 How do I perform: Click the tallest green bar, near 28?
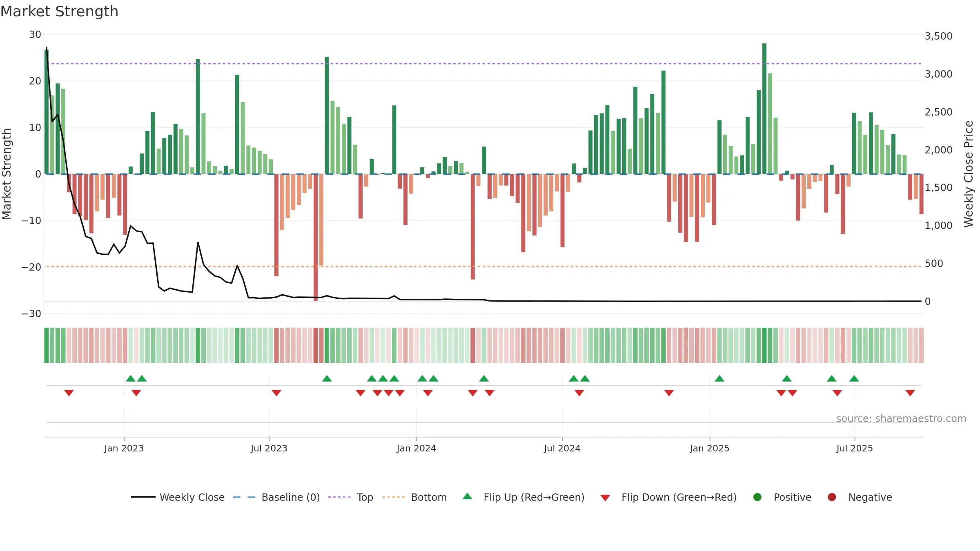coord(764,109)
